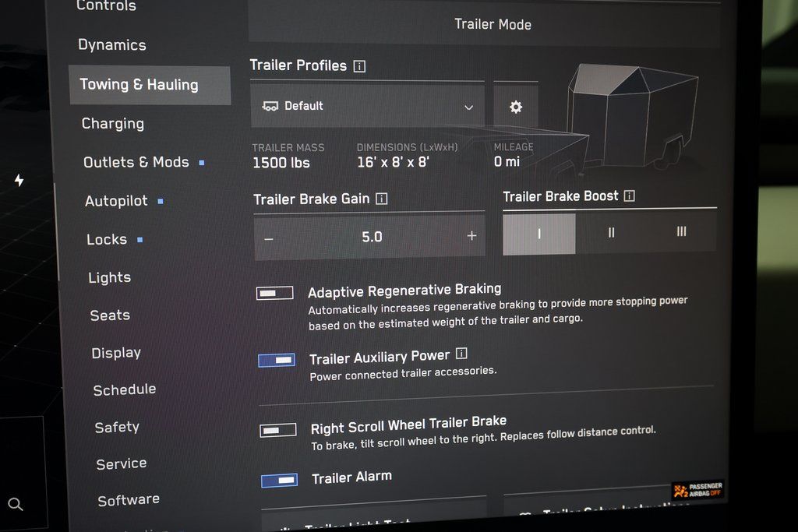Show info for Trailer Brake Boost
Viewport: 798px width, 532px height.
click(x=629, y=196)
